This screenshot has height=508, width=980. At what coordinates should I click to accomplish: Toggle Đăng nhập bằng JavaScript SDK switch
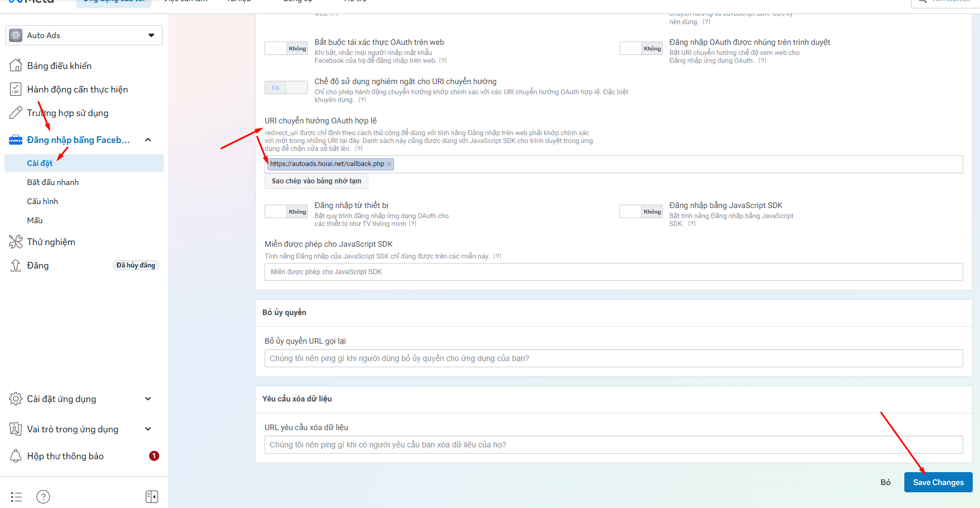641,211
